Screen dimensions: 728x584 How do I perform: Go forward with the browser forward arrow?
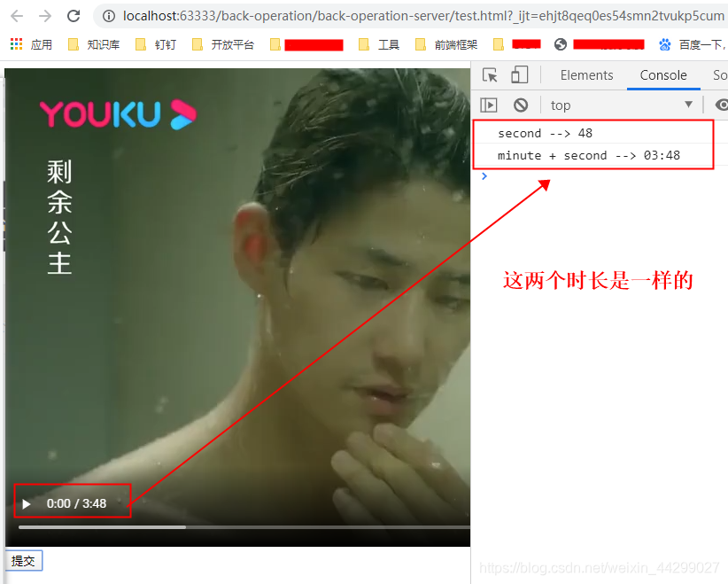tap(45, 16)
